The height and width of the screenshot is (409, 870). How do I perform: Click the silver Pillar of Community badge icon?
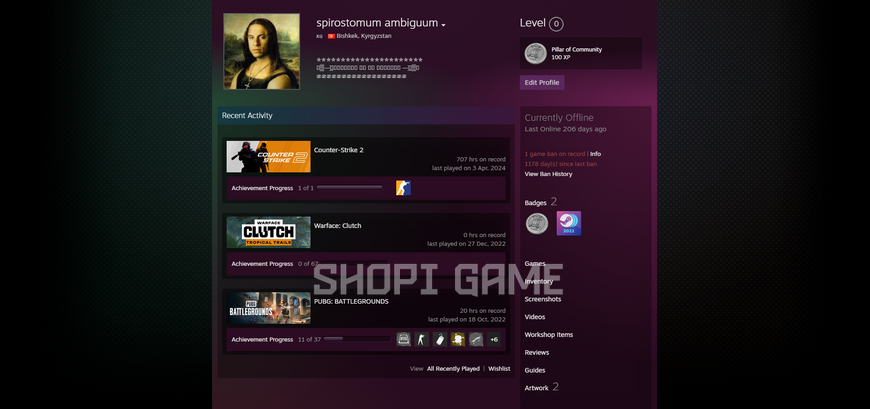(537, 224)
